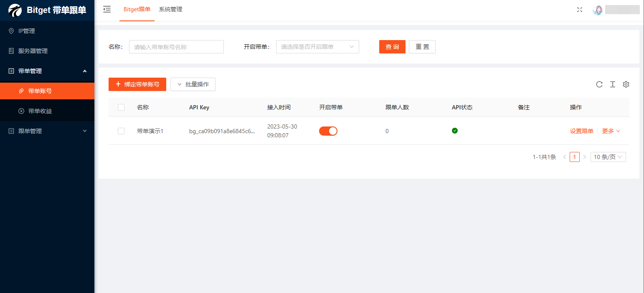644x293 pixels.
Task: Switch to the Bitget跟单 tab
Action: pyautogui.click(x=137, y=9)
